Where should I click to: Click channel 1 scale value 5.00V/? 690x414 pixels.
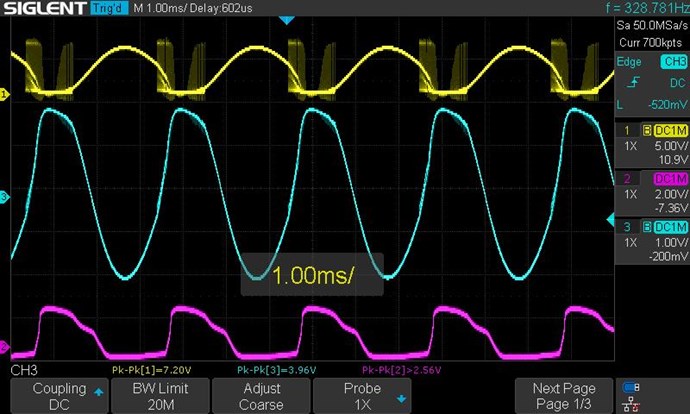671,146
